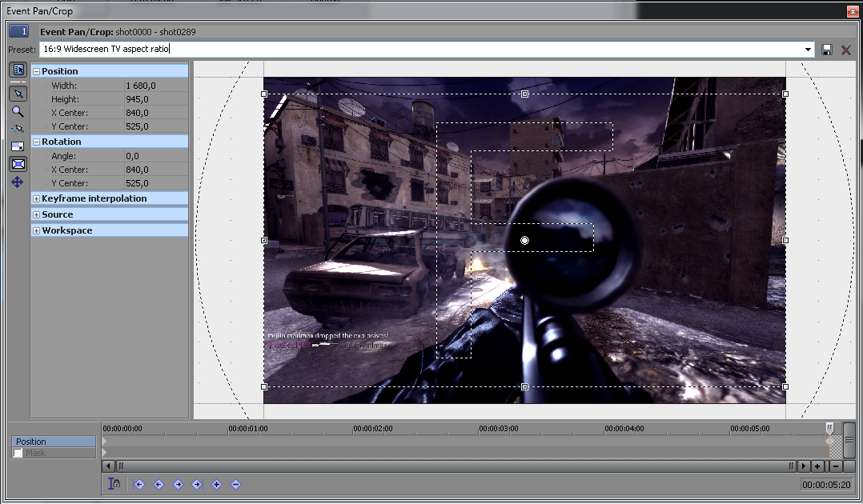863x504 pixels.
Task: Open the Preset dropdown arrow
Action: pyautogui.click(x=808, y=50)
